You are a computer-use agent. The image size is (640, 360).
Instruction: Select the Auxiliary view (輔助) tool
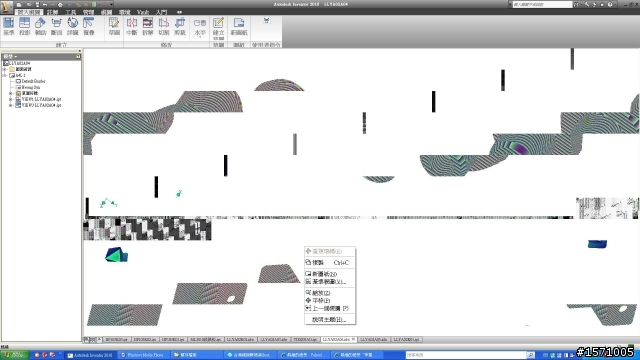pyautogui.click(x=40, y=27)
